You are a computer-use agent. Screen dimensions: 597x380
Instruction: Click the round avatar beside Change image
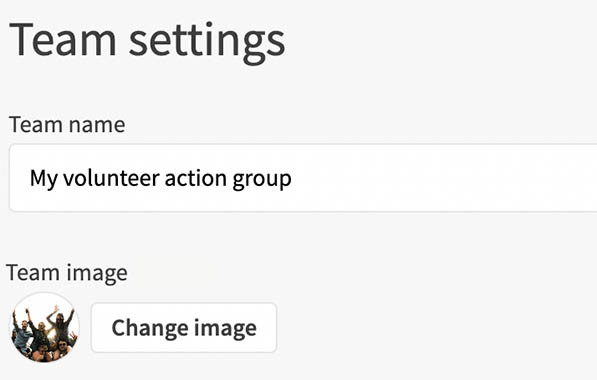click(x=44, y=327)
